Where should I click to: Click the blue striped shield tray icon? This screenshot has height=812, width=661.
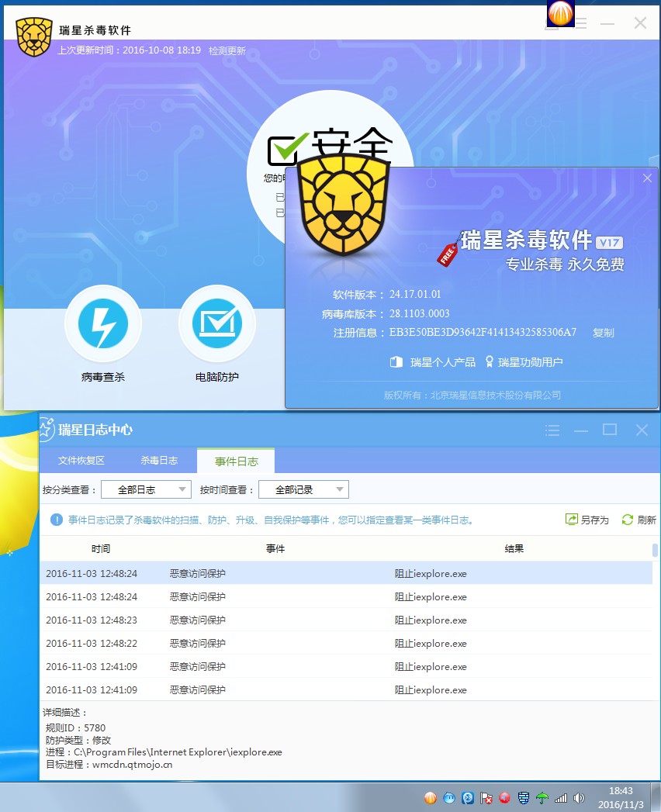(524, 798)
